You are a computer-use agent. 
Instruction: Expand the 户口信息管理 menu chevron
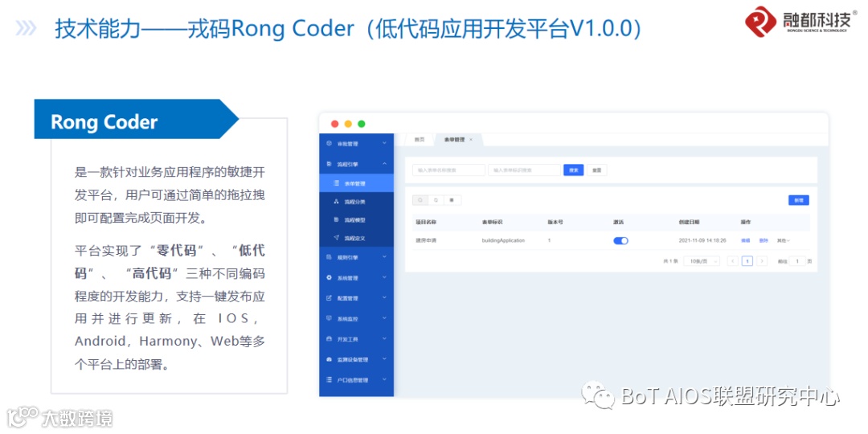pyautogui.click(x=385, y=379)
